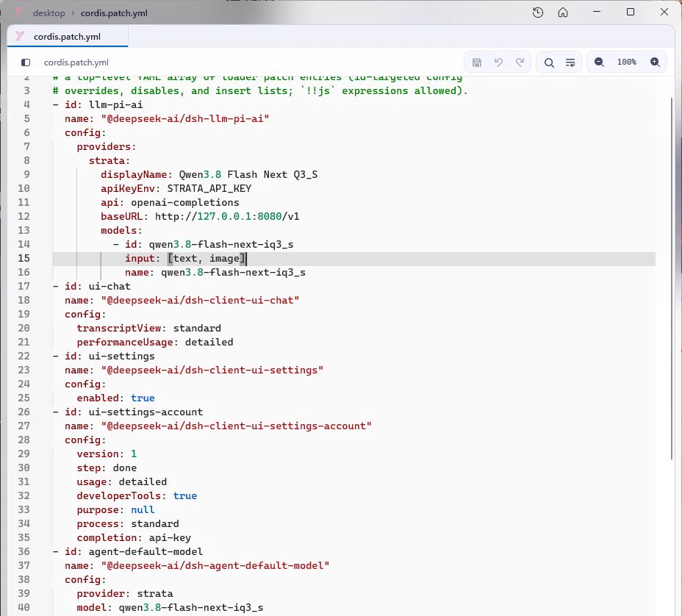Image resolution: width=682 pixels, height=616 pixels.
Task: Go to the Home icon in title bar
Action: 563,12
